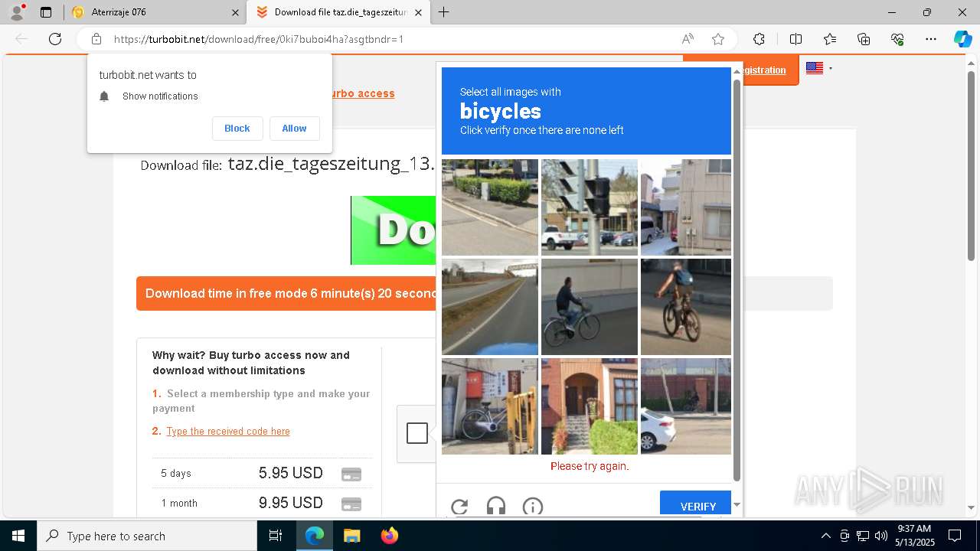Launch Firefox from taskbar

389,536
